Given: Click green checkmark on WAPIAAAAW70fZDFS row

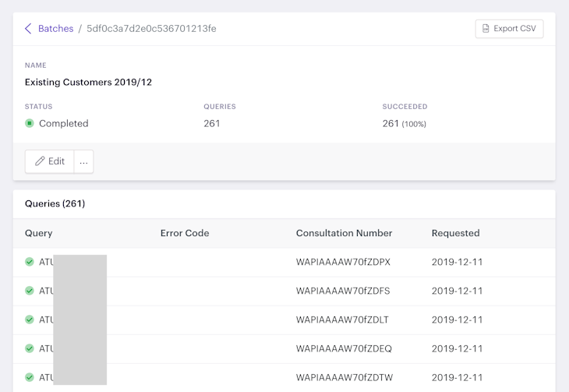Looking at the screenshot, I should coord(30,291).
